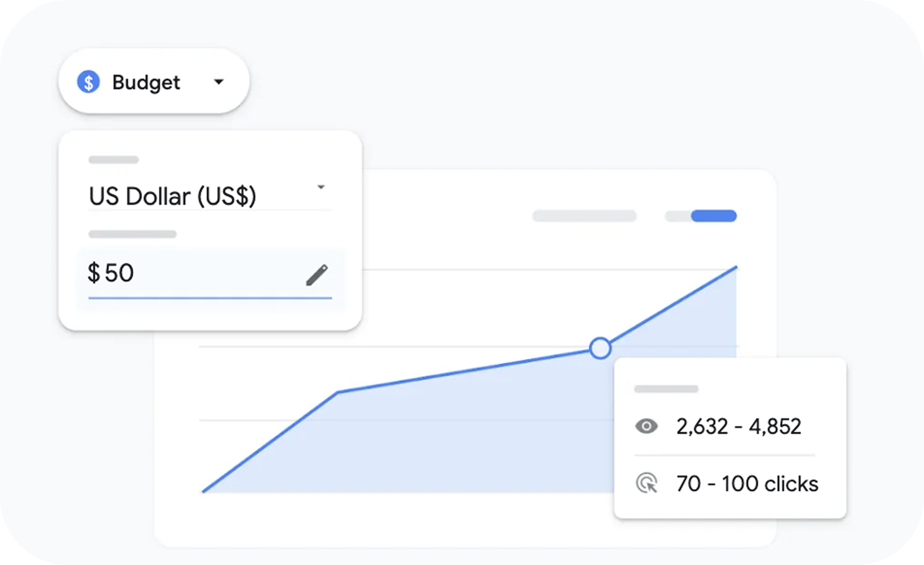Click the pencil edit icon
Screen dimensions: 924x565
(x=317, y=275)
